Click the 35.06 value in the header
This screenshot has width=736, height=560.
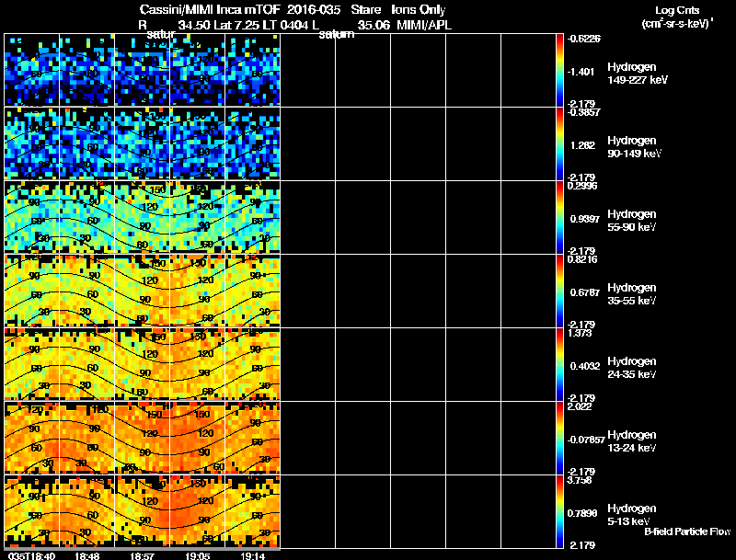tap(374, 25)
